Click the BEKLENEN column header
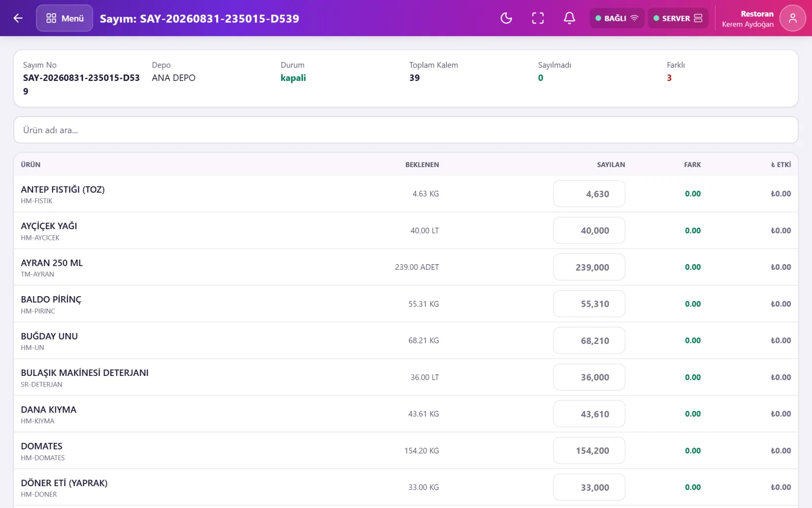 [x=422, y=165]
